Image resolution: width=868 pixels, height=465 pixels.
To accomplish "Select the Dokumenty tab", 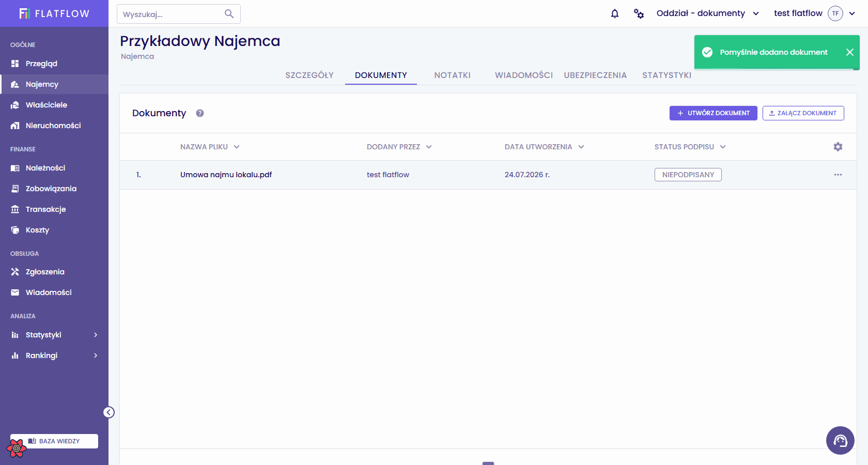I will click(x=381, y=75).
